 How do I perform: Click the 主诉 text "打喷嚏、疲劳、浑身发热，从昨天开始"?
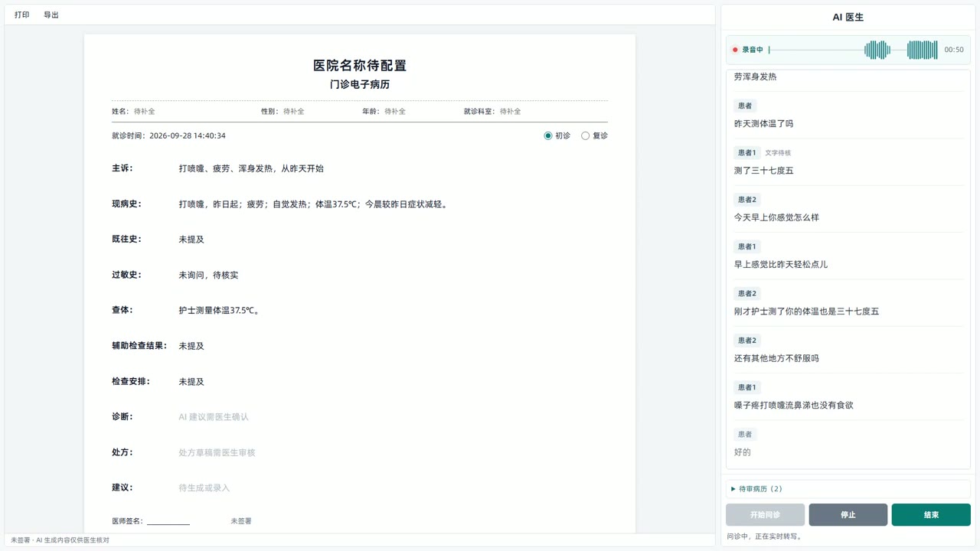(x=251, y=168)
